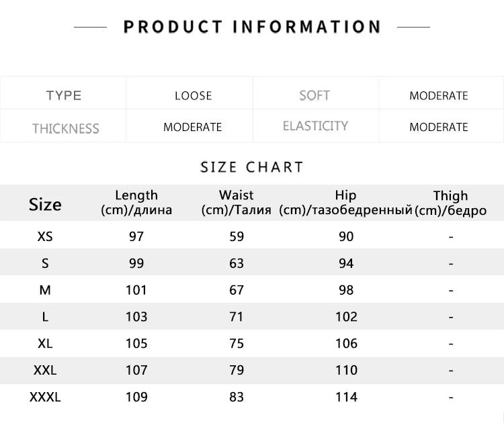
Task: Click hip value 90 in XS row
Action: (346, 236)
